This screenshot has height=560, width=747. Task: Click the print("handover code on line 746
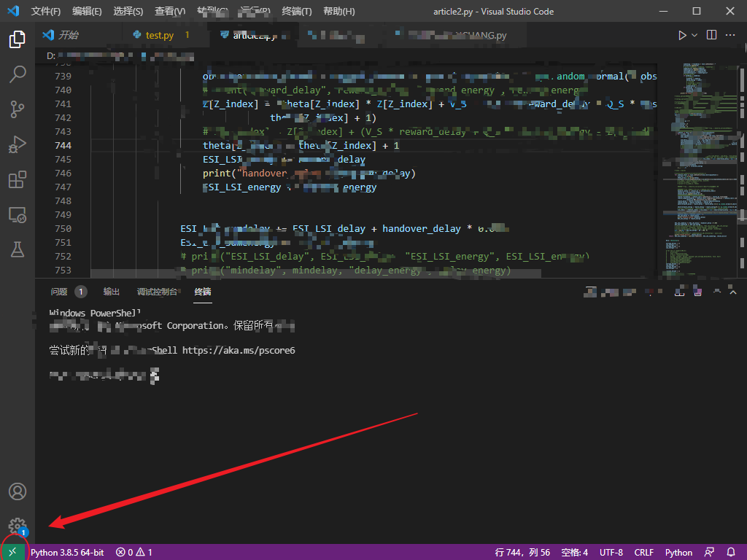[x=309, y=174]
